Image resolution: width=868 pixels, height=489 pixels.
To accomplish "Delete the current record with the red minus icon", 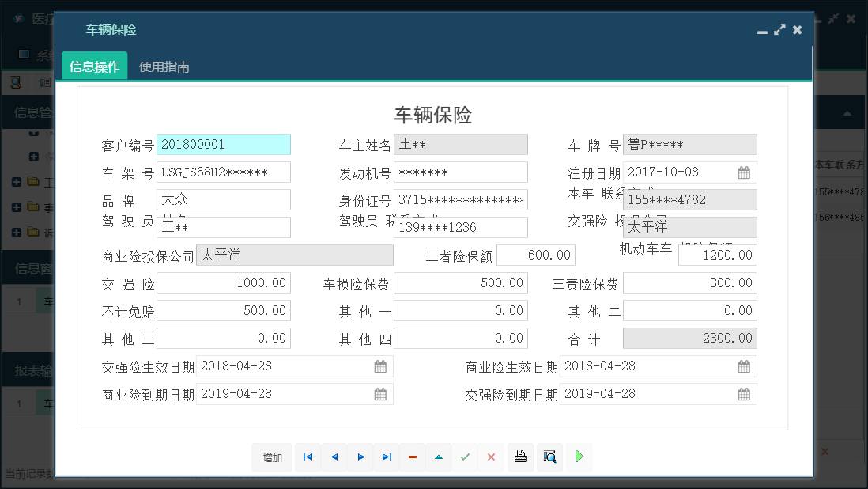I will [412, 457].
